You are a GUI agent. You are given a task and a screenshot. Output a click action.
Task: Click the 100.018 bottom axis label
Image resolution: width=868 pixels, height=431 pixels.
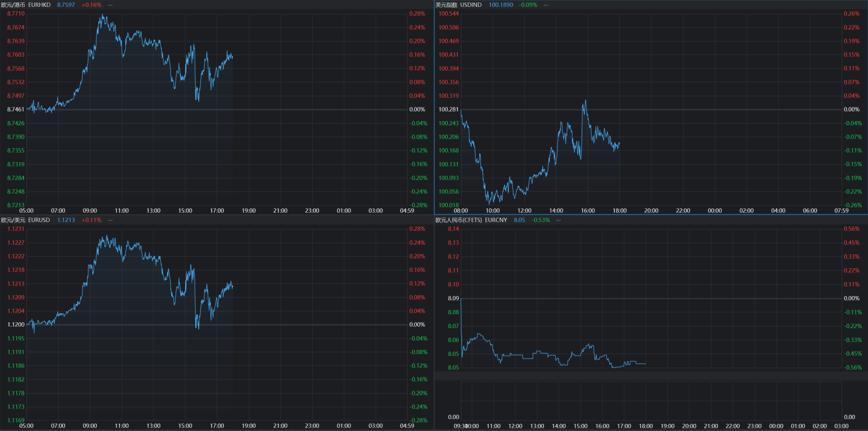point(449,205)
